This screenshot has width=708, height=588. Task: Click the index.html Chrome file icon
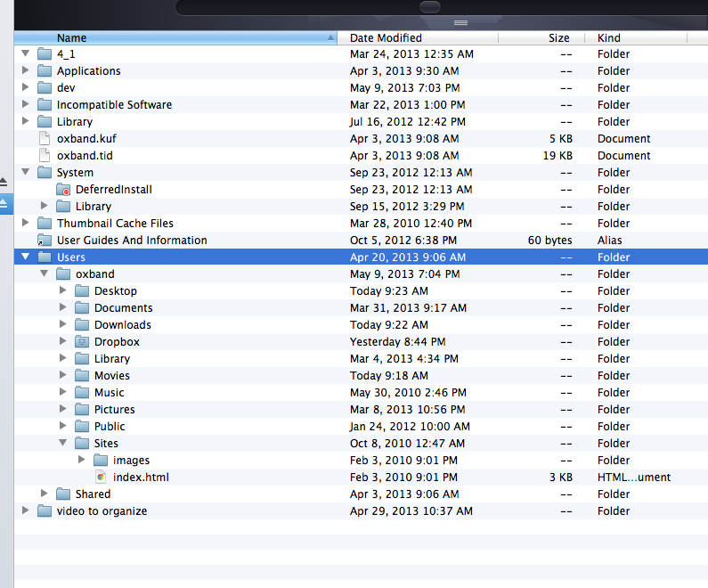101,477
